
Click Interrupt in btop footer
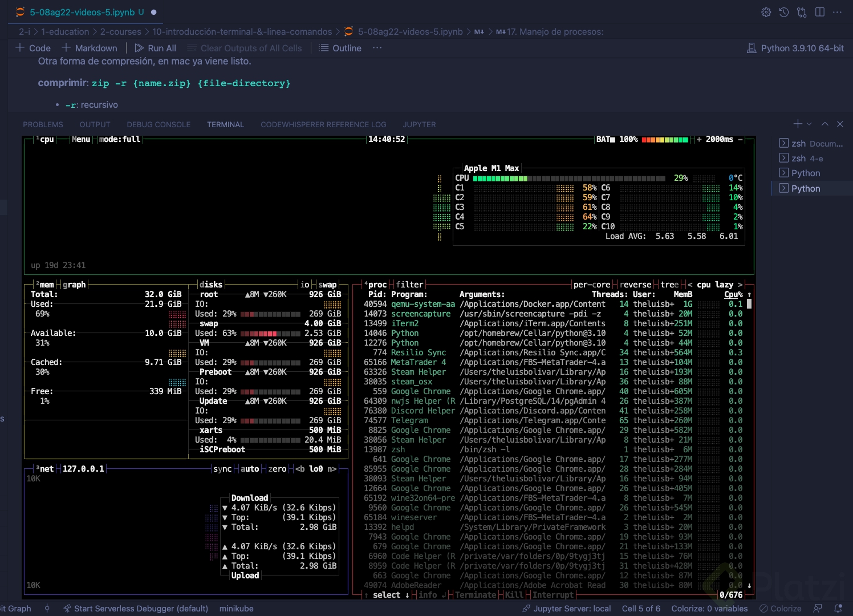pyautogui.click(x=553, y=595)
